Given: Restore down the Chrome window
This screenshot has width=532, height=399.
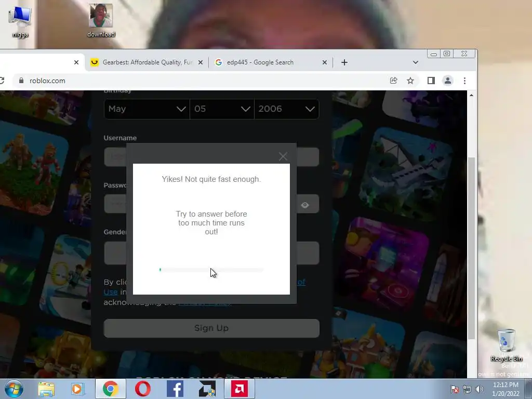Looking at the screenshot, I should (447, 54).
